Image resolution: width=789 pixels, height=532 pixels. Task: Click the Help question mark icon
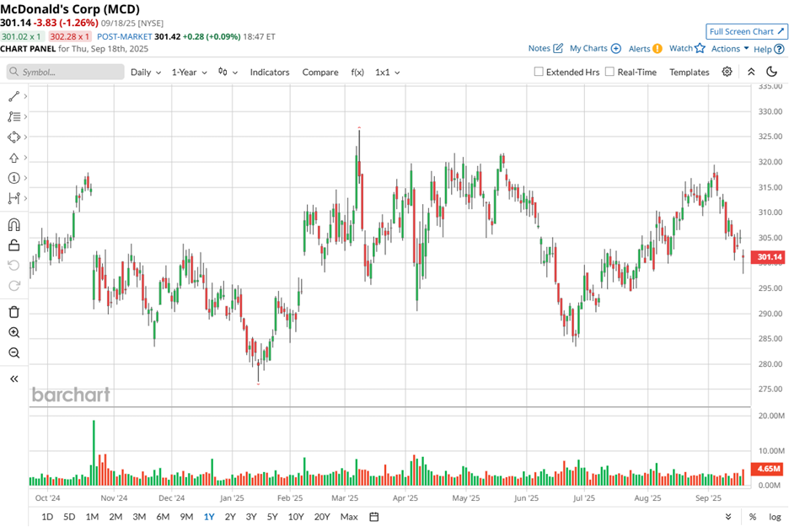point(779,50)
